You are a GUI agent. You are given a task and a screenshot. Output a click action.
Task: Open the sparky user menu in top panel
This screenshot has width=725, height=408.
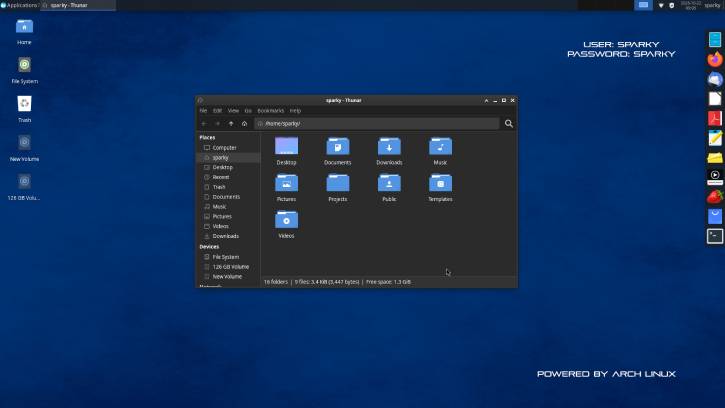click(x=713, y=5)
